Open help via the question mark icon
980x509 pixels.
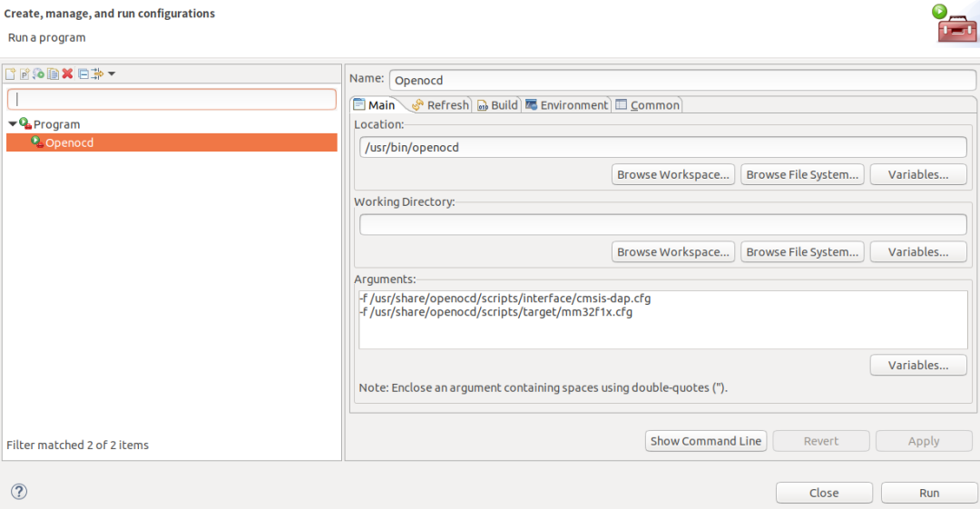click(x=19, y=492)
